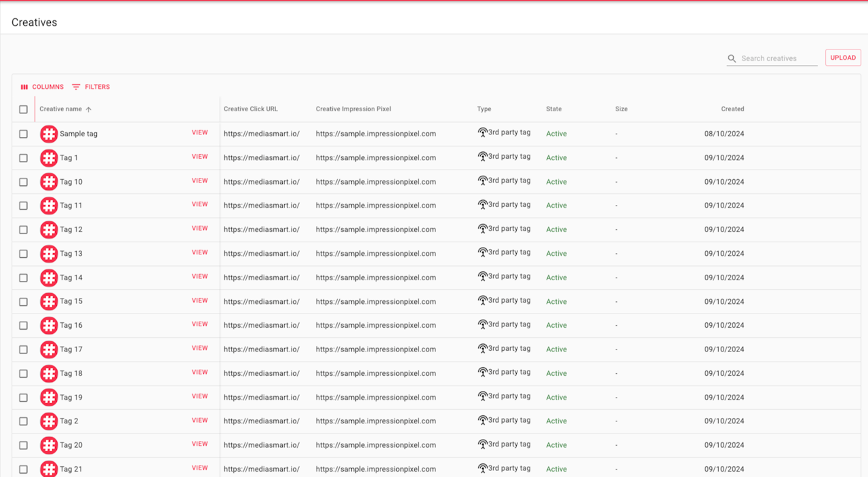
Task: Select the Tag 17 row checkbox
Action: [23, 349]
